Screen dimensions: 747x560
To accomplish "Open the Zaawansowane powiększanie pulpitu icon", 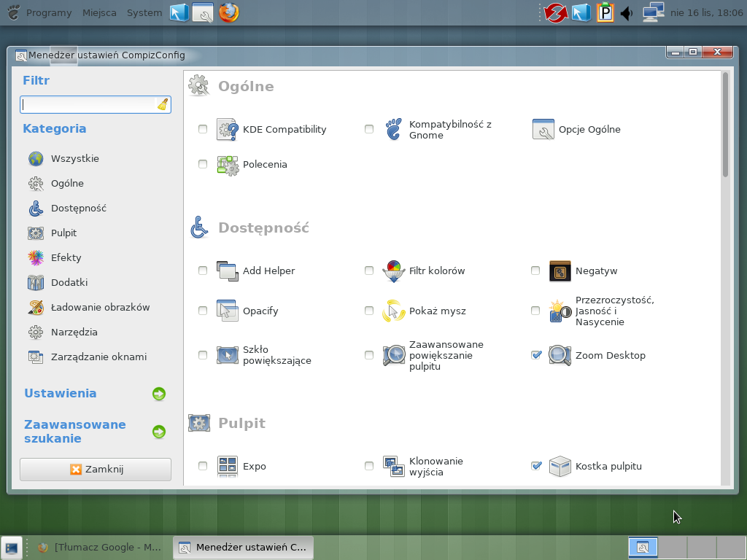I will coord(393,355).
